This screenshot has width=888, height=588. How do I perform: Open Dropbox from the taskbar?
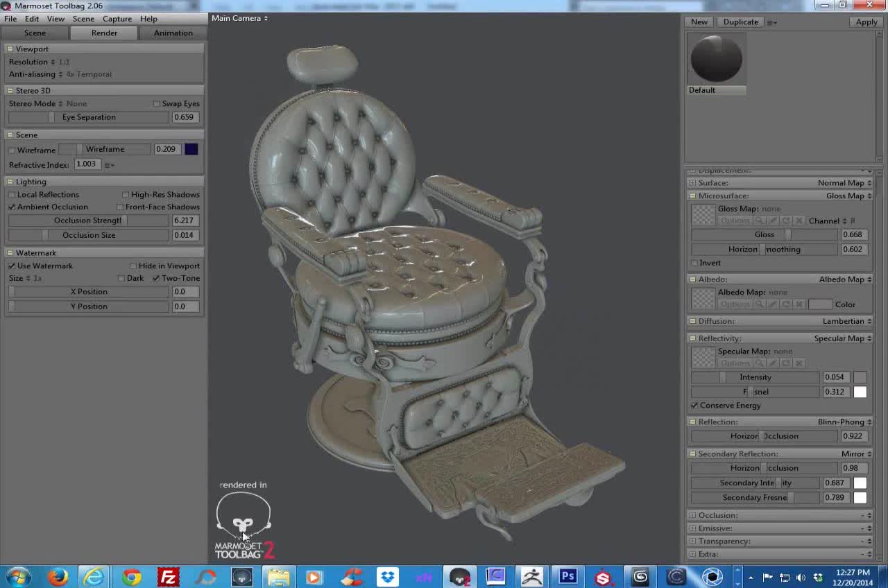[x=387, y=577]
